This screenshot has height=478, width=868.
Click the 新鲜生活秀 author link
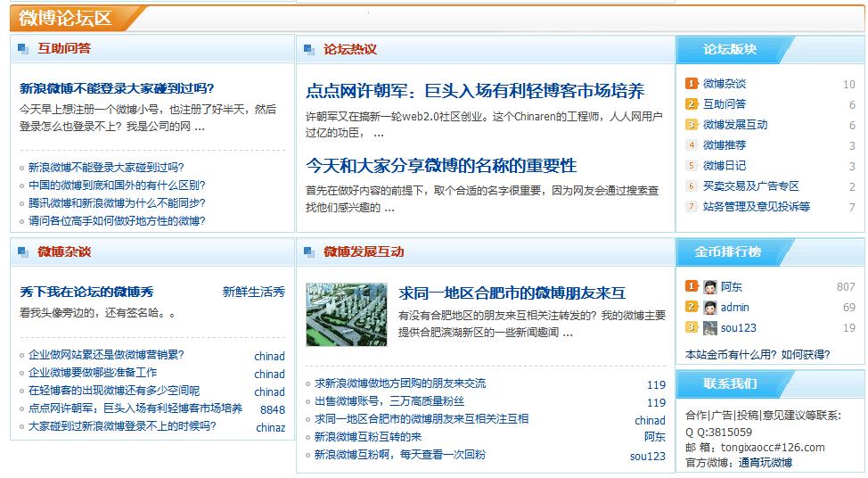click(x=253, y=292)
